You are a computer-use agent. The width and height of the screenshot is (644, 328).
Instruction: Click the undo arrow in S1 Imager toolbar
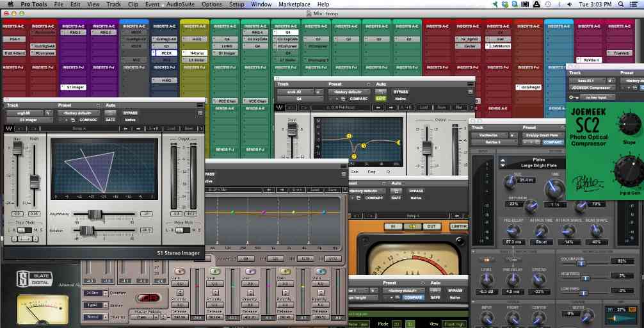click(21, 129)
